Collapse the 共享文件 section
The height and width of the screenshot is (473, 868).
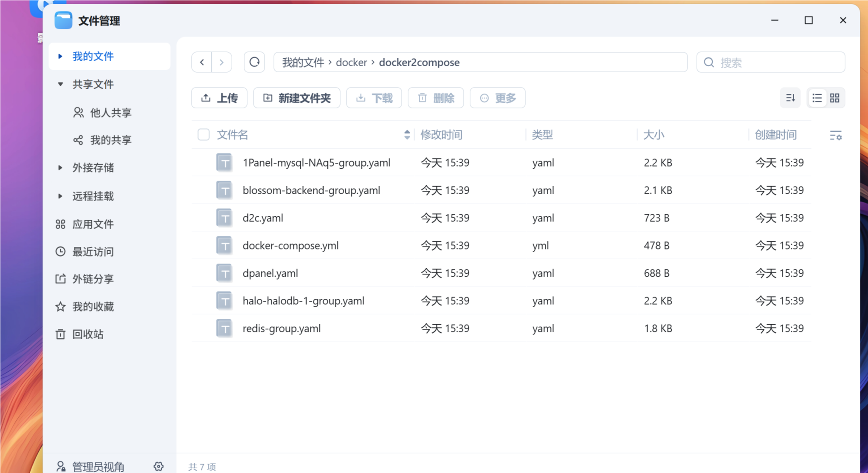coord(60,84)
